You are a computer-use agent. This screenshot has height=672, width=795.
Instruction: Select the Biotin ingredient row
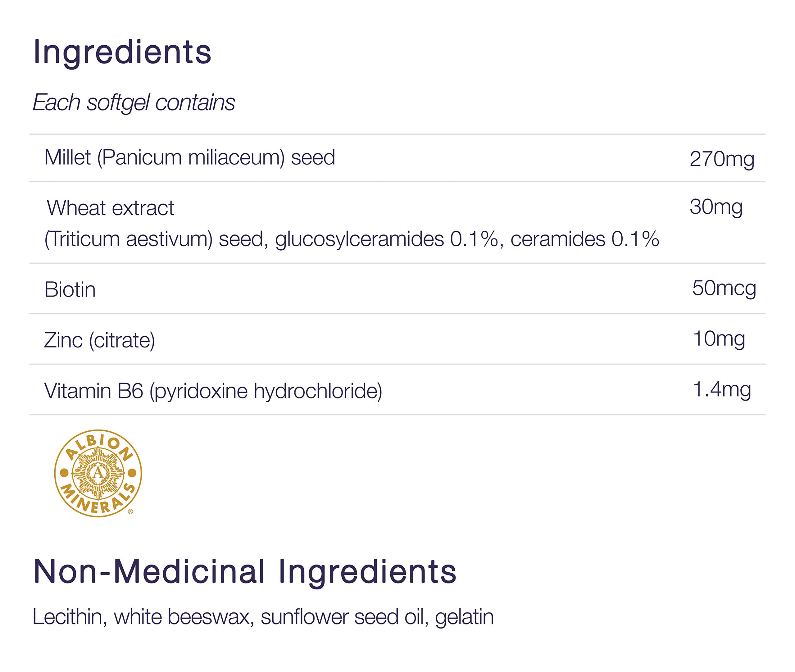point(397,288)
